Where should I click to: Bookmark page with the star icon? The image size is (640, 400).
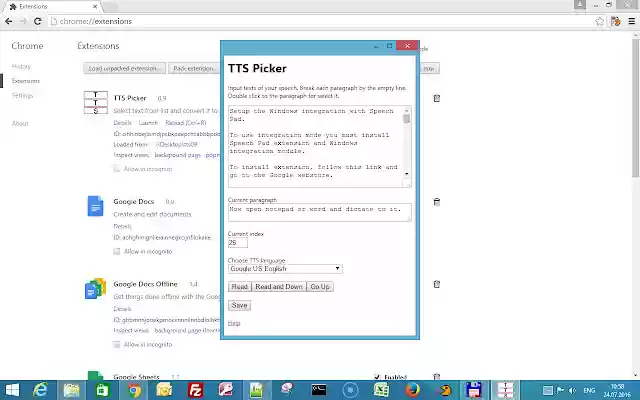click(599, 21)
